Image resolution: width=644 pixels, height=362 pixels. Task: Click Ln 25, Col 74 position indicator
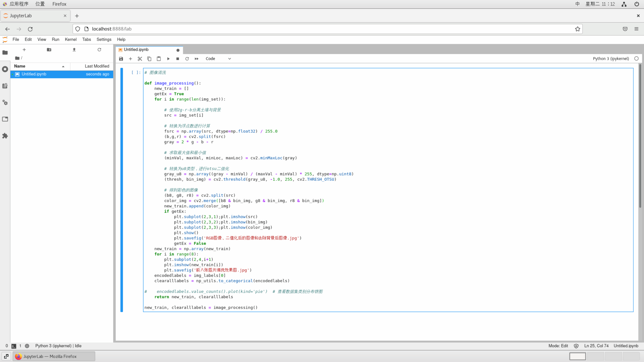tap(596, 346)
